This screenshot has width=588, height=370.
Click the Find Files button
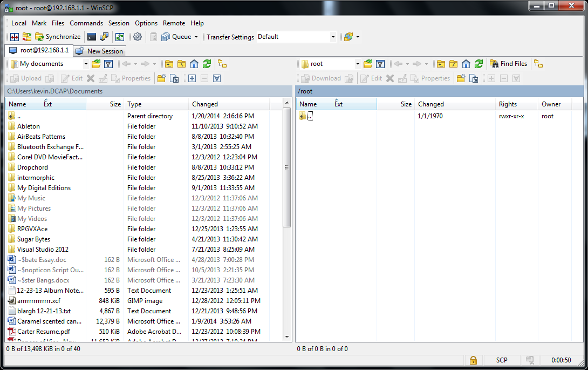click(x=509, y=64)
